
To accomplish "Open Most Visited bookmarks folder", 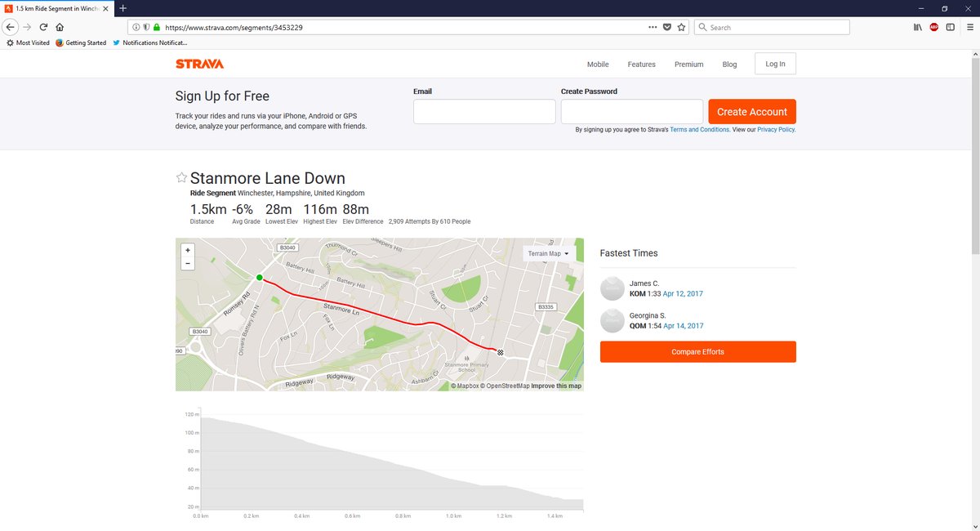I will coord(29,42).
